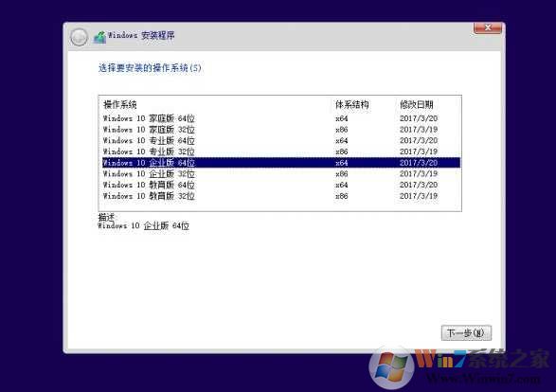
Task: Click the 选择要安装的操作系统(S) heading
Action: point(150,67)
